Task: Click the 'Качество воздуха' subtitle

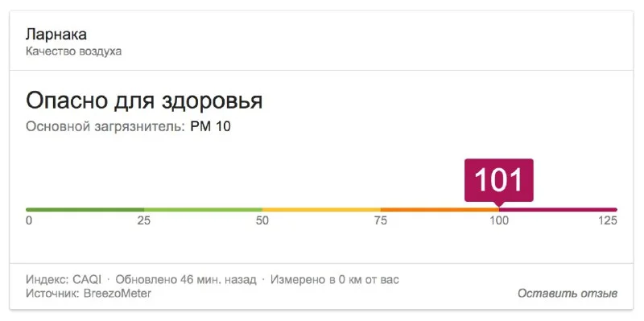Action: 73,51
